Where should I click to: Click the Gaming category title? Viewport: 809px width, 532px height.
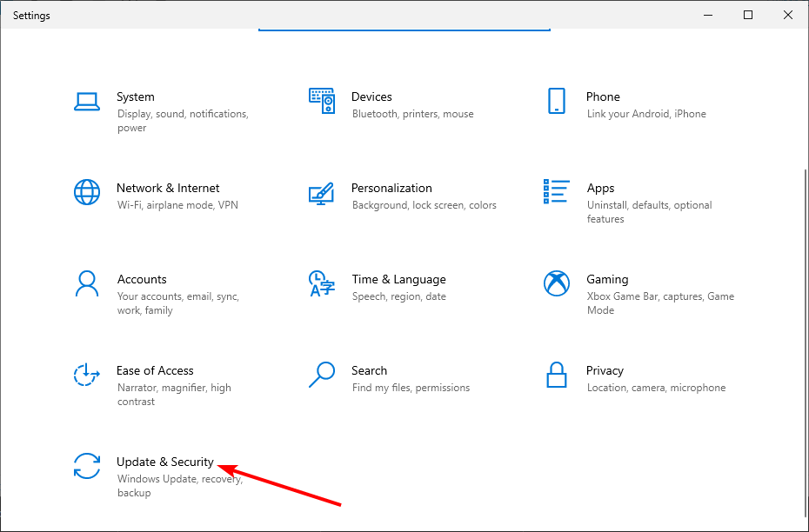[607, 279]
